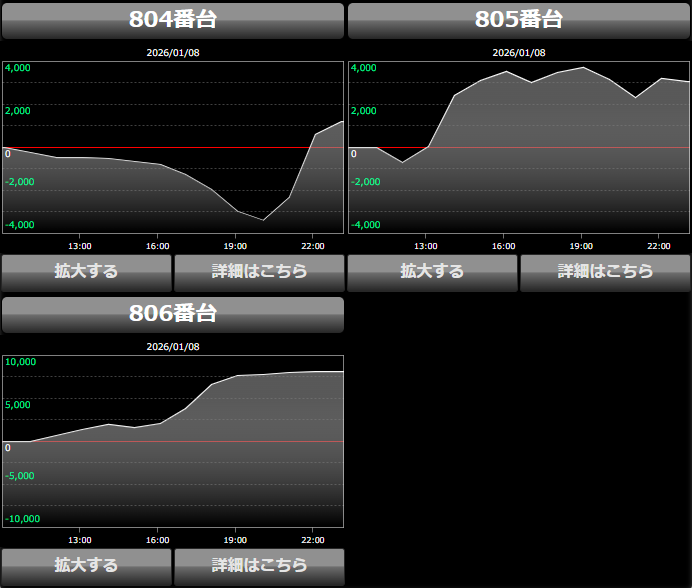The width and height of the screenshot is (692, 588).
Task: Click the 10,000 axis label on 806 chart
Action: pyautogui.click(x=21, y=362)
